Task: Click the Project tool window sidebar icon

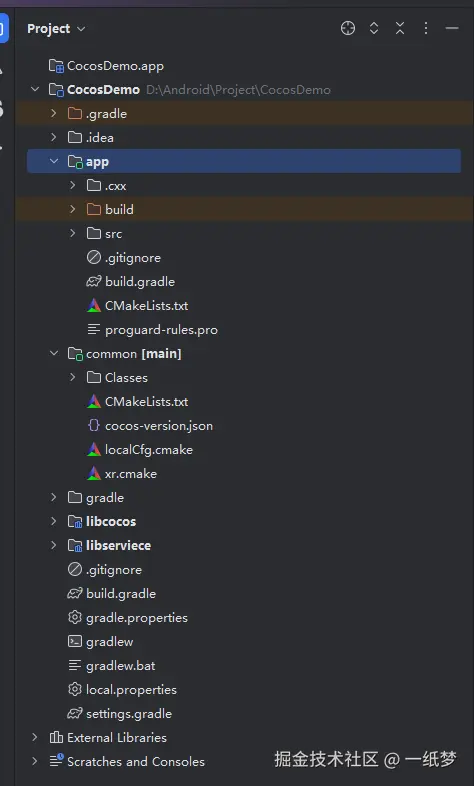Action: [x=4, y=29]
